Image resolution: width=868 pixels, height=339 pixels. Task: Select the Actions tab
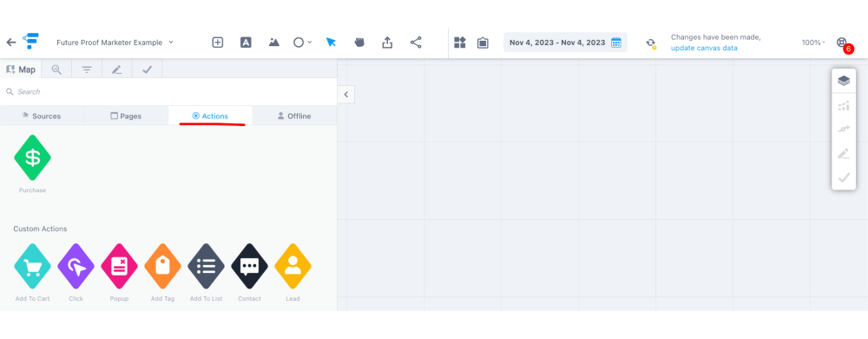(x=210, y=116)
